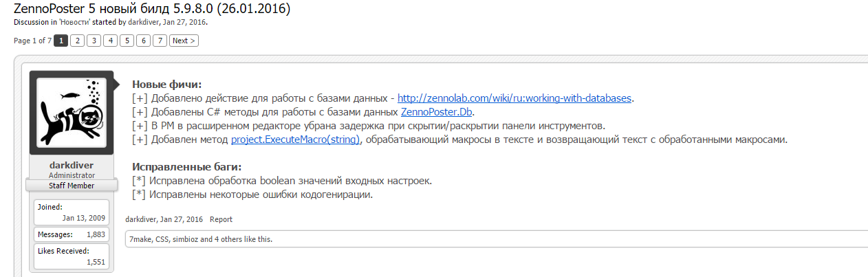This screenshot has width=868, height=277.
Task: Navigate to page 5
Action: [127, 41]
